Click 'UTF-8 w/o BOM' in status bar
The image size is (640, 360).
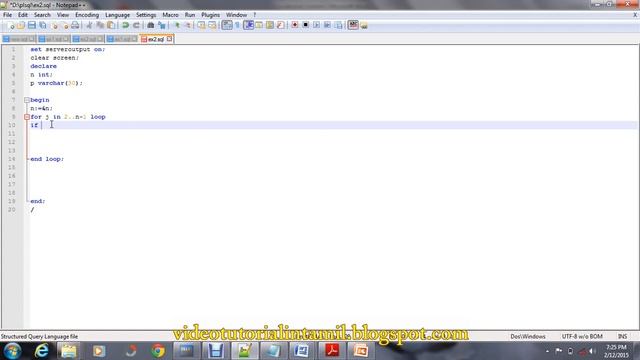582,336
